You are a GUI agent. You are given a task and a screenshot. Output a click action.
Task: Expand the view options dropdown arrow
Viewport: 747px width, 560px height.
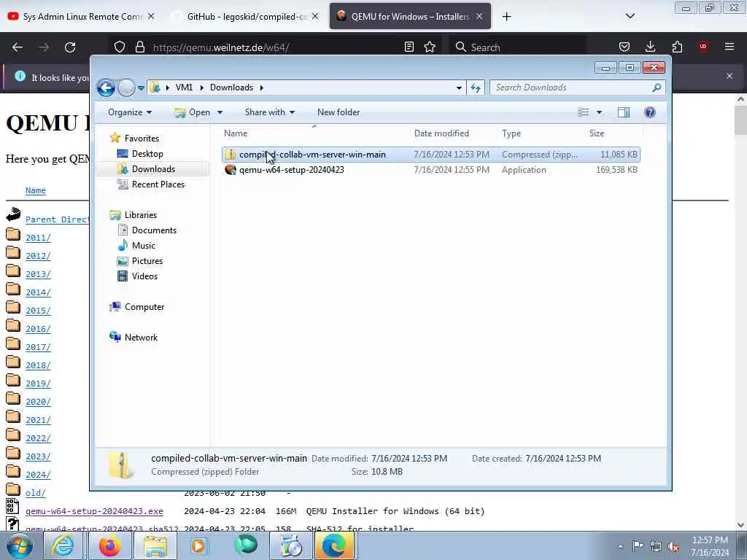pyautogui.click(x=600, y=112)
